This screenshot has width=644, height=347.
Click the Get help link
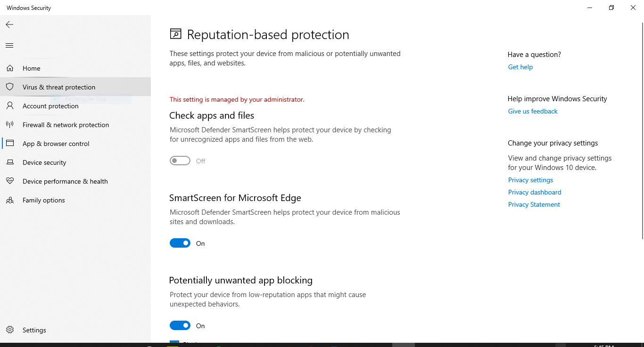(x=520, y=67)
